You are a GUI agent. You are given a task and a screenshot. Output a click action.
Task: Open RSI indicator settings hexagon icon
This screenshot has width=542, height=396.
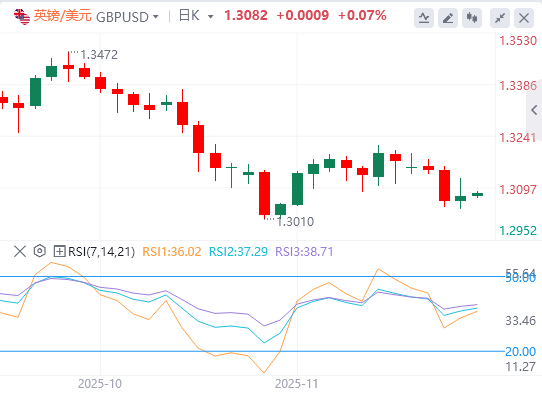(40, 251)
